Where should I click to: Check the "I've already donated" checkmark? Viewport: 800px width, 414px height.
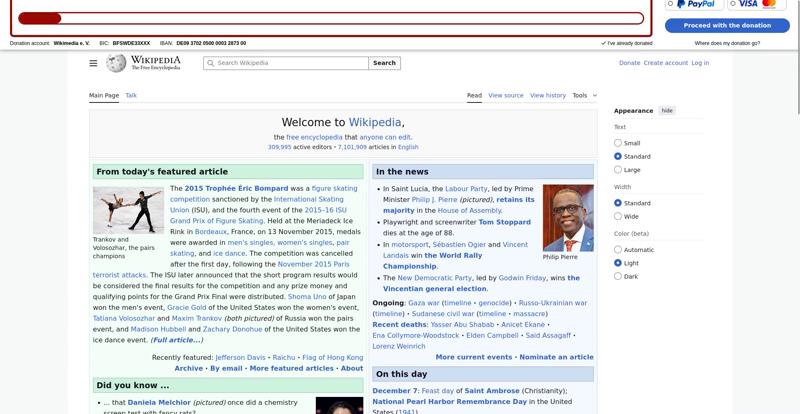[x=603, y=43]
